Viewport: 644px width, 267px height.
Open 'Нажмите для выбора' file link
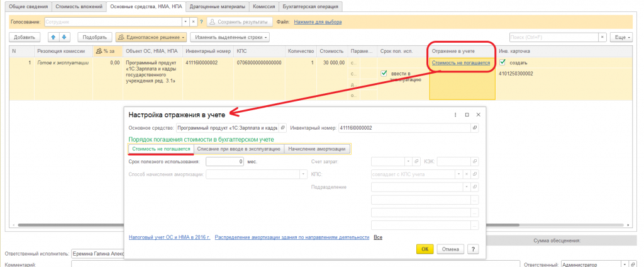[x=318, y=22]
